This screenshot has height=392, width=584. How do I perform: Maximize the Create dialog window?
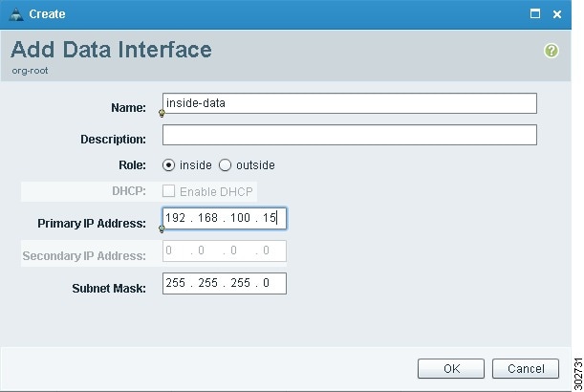(x=535, y=13)
